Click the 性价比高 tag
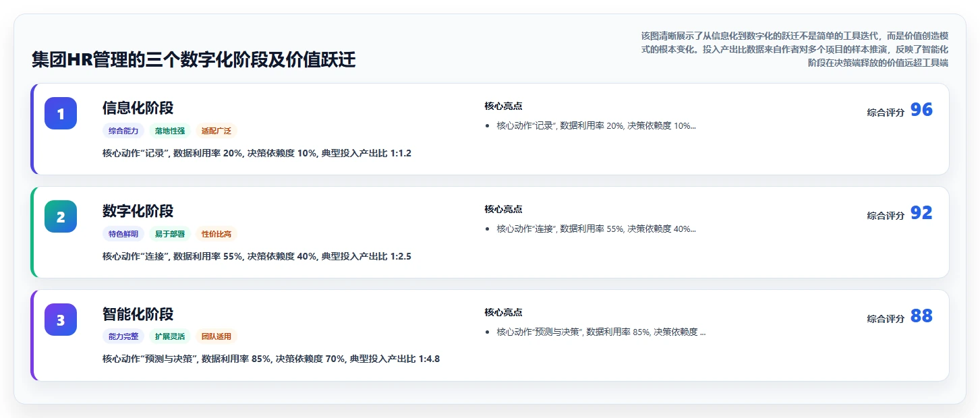Viewport: 980px width, 418px height. coord(217,234)
